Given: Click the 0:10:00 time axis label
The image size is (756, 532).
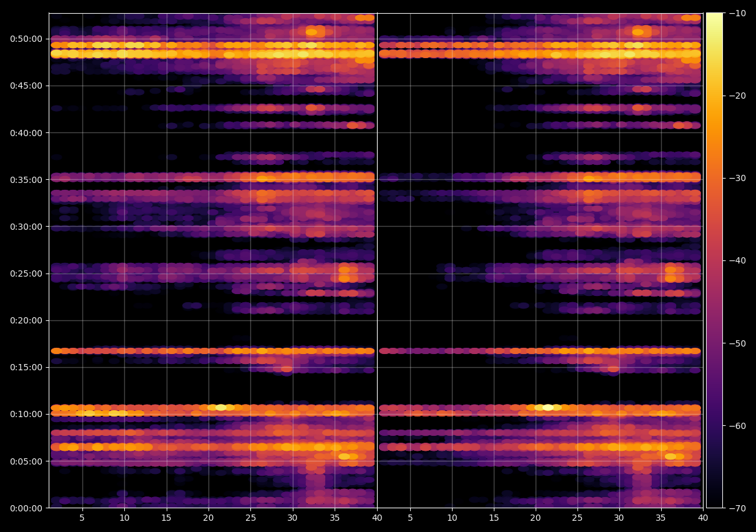Looking at the screenshot, I should pyautogui.click(x=26, y=414).
